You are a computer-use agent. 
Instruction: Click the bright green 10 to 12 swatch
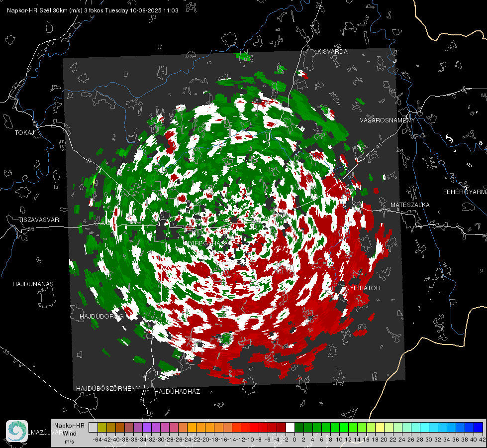tap(344, 427)
